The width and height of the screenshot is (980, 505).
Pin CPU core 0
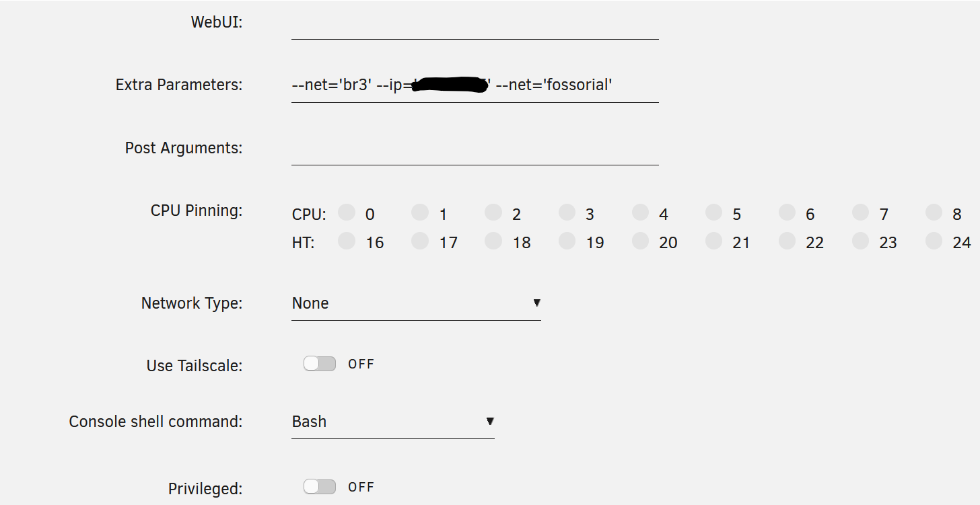click(347, 213)
